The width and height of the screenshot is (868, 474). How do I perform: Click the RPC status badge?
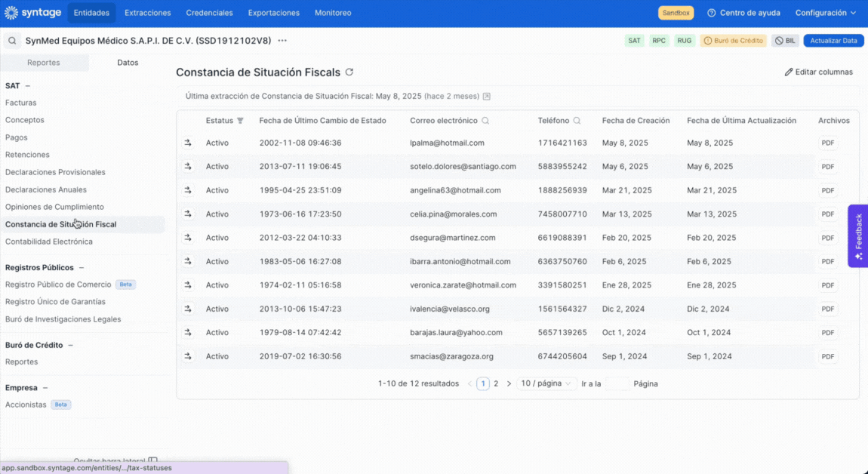coord(659,41)
